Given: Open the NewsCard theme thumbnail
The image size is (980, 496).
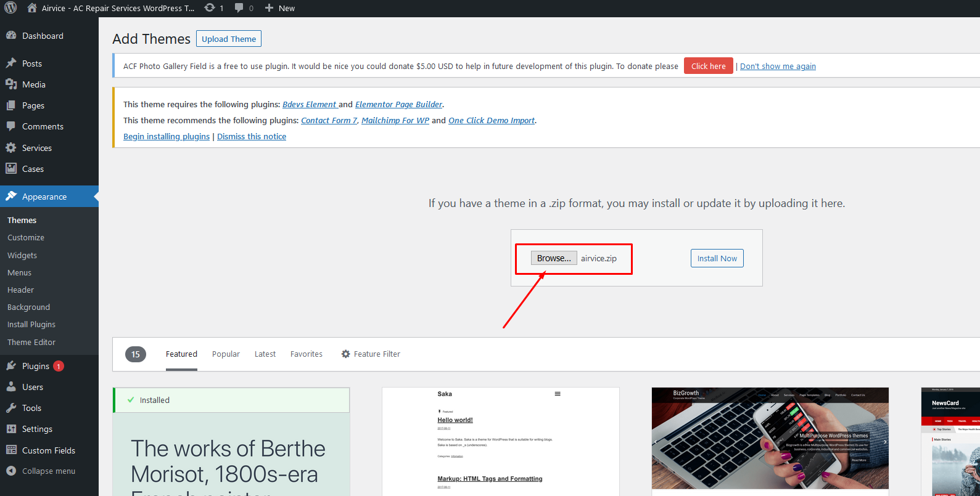Looking at the screenshot, I should pyautogui.click(x=950, y=442).
